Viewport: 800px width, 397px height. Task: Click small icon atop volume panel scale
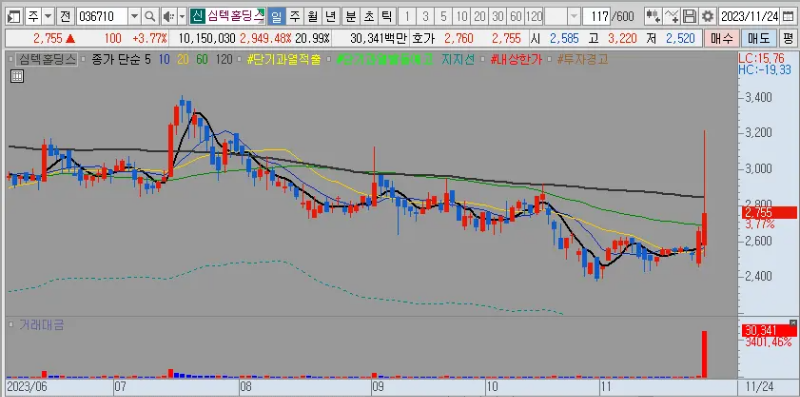point(793,323)
